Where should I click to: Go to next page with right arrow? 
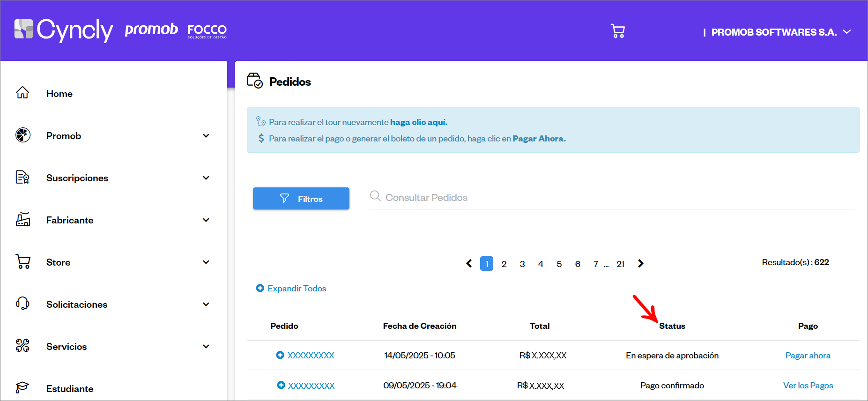641,264
